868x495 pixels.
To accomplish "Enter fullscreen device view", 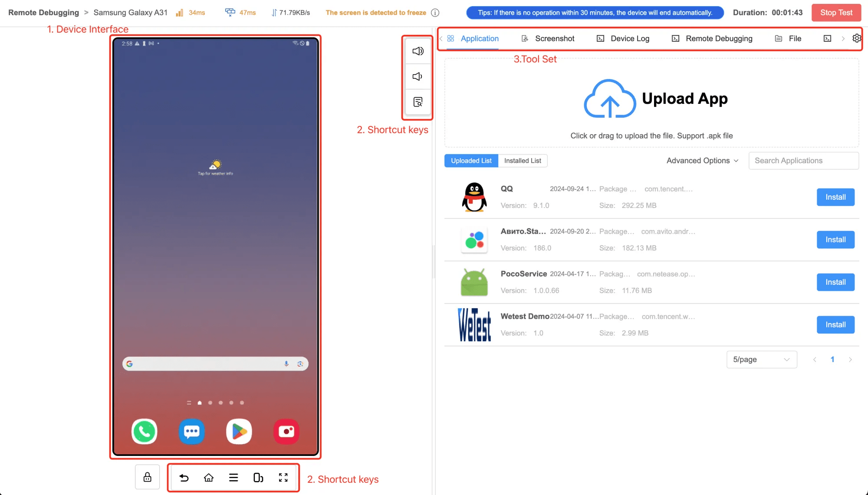I will pyautogui.click(x=283, y=478).
